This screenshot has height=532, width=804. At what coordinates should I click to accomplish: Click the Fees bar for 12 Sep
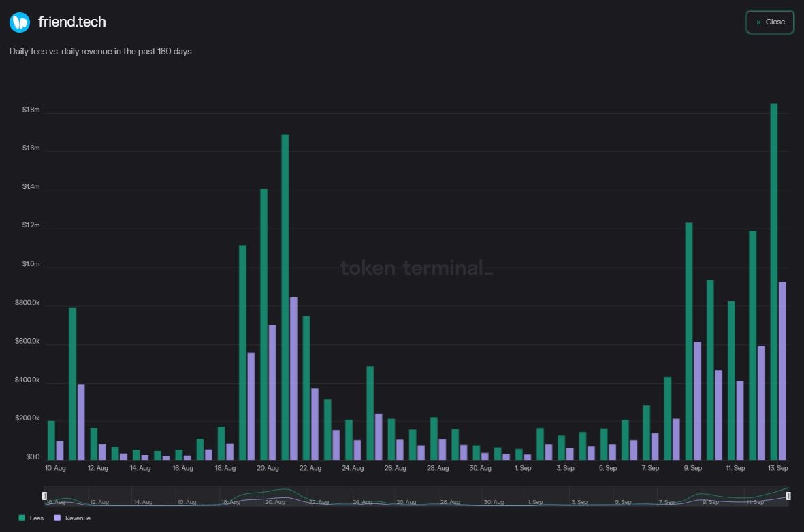[x=753, y=346]
